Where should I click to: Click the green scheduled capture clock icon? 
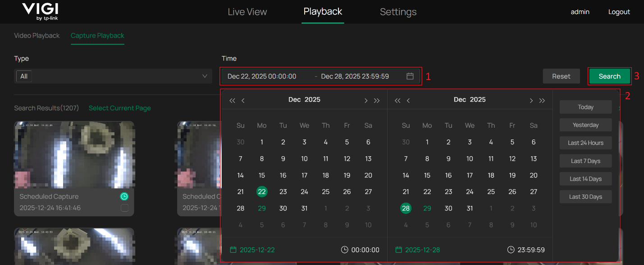(124, 196)
